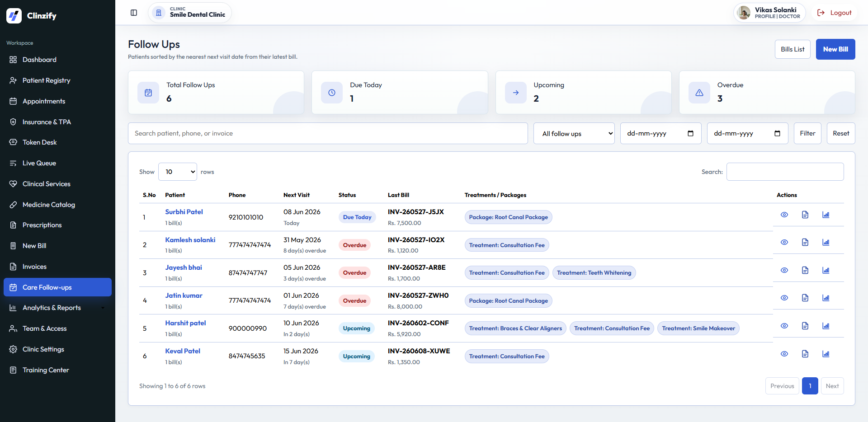This screenshot has width=868, height=422.
Task: Expand the Analytics & Reports submenu
Action: [103, 308]
